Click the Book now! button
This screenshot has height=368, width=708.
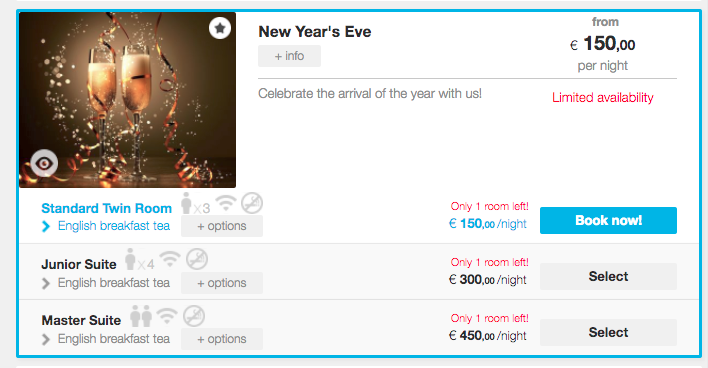point(608,220)
